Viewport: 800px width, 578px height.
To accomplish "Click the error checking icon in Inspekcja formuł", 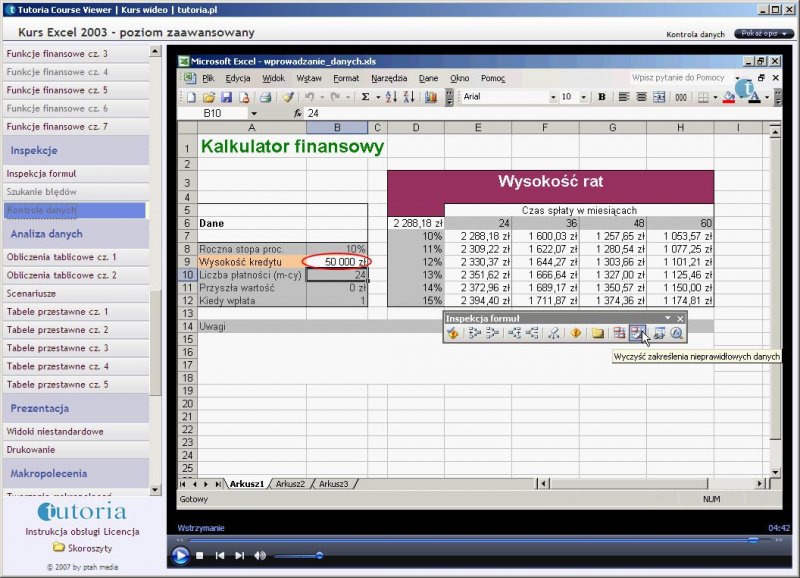I will coord(453,333).
